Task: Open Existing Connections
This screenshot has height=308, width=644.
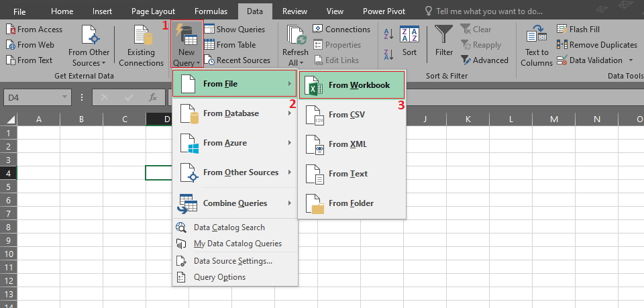Action: (x=141, y=46)
